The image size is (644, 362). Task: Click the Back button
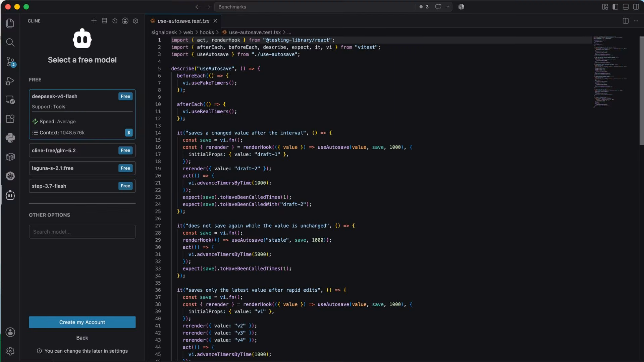click(82, 338)
